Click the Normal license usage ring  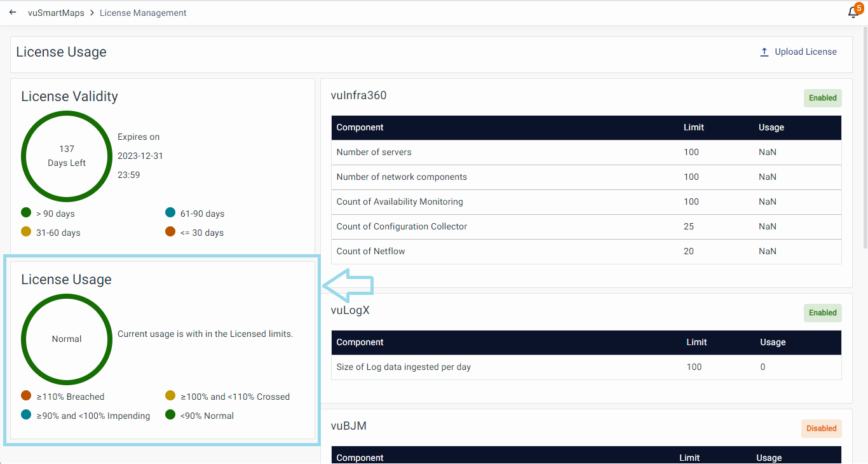click(x=67, y=339)
